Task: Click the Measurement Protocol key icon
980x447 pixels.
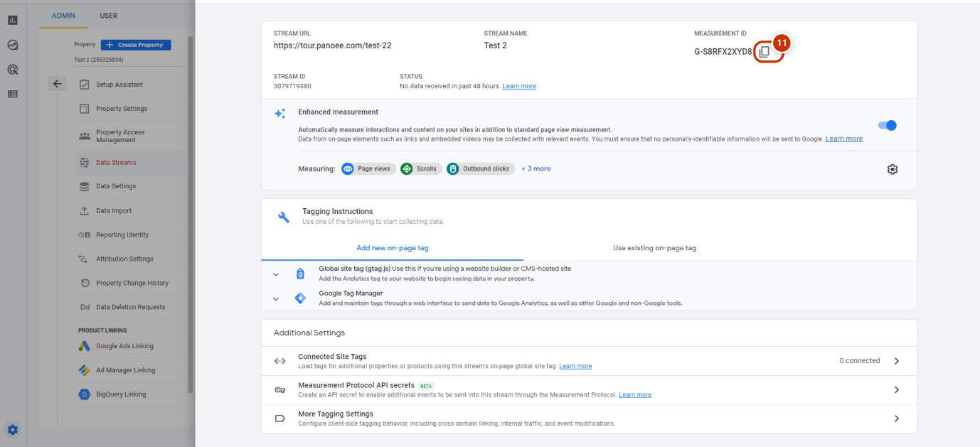Action: [280, 389]
